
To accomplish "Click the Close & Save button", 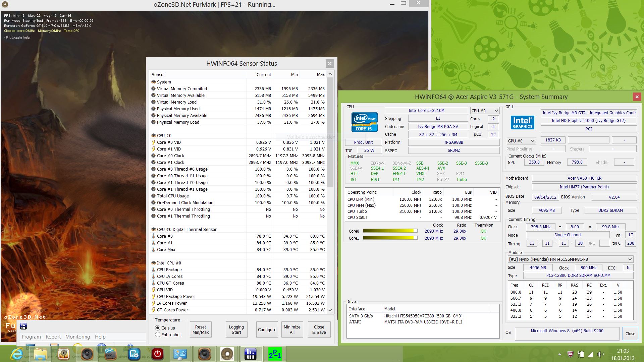I will (x=319, y=329).
